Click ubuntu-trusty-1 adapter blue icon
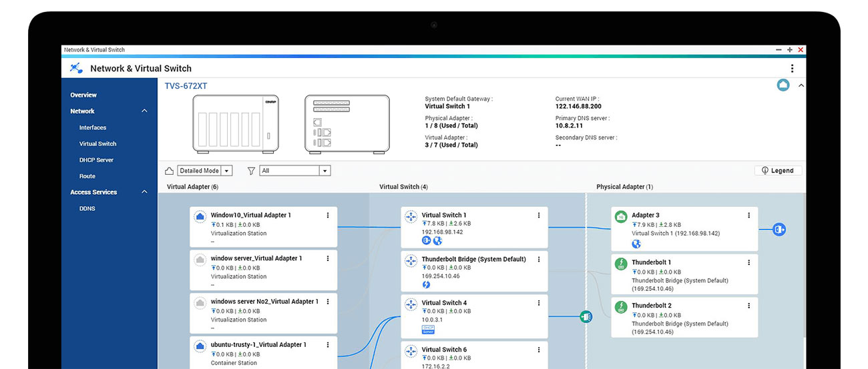 [200, 346]
